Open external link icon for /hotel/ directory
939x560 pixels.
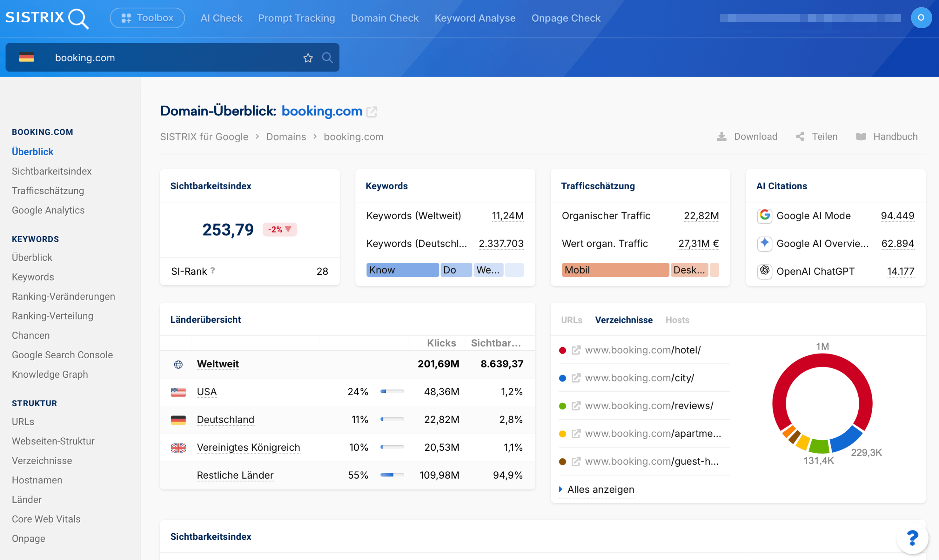pyautogui.click(x=576, y=350)
